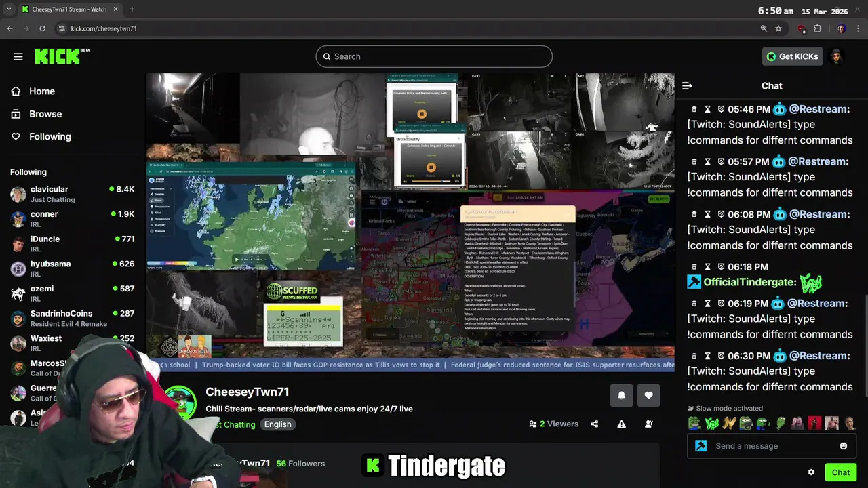Open the emoji picker in the message box
This screenshot has height=488, width=868.
[843, 446]
